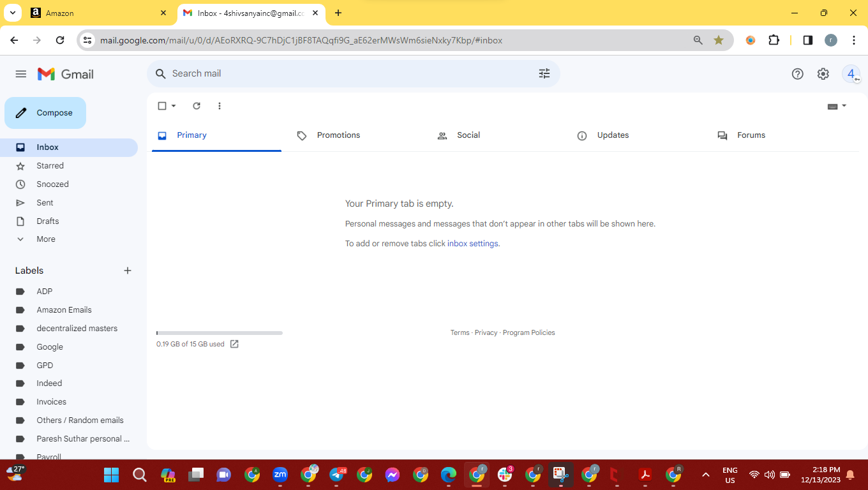Expand More in the left sidebar
Image resolution: width=868 pixels, height=490 pixels.
click(x=46, y=239)
